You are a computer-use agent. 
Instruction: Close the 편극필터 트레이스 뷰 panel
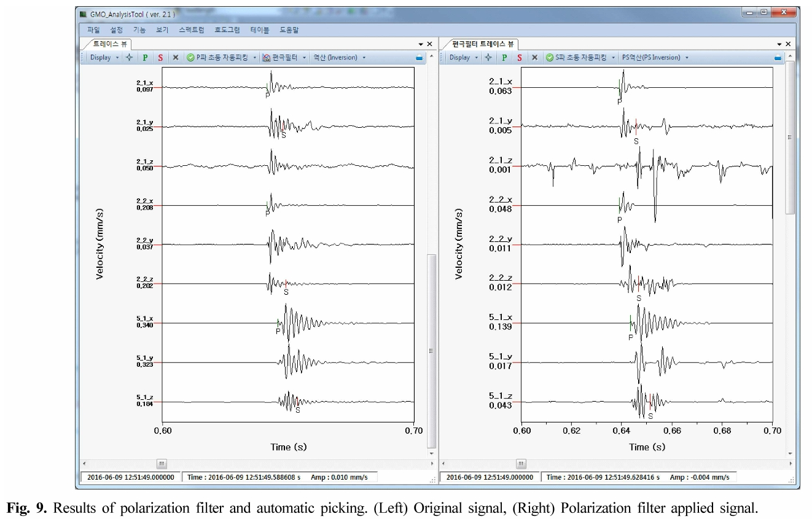[x=788, y=44]
